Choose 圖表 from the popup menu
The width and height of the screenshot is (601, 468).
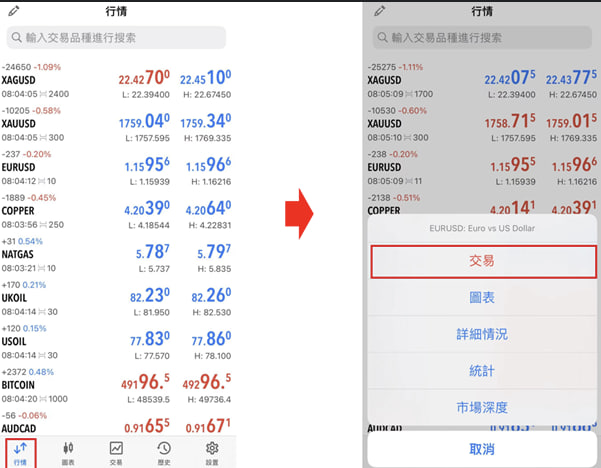tap(482, 297)
